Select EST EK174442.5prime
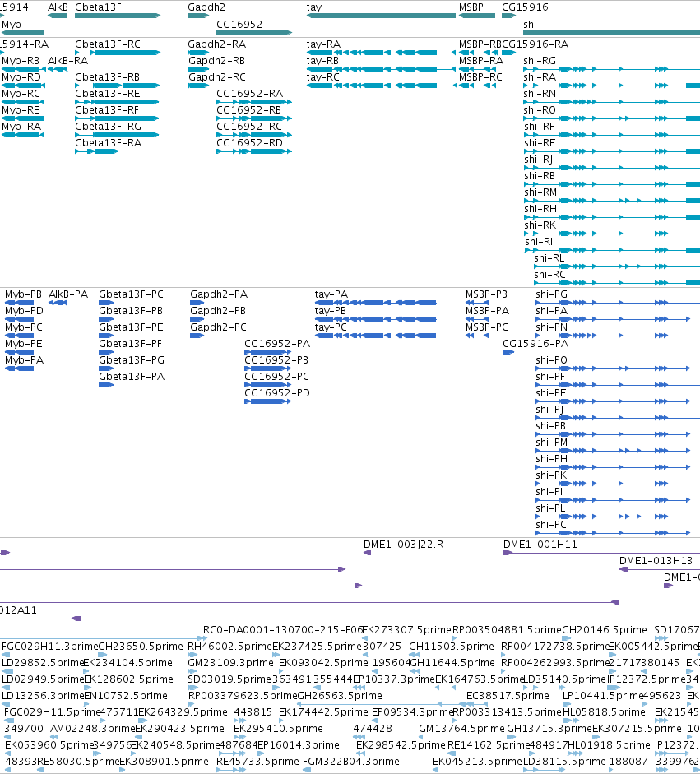Viewport: 700px width, 774px height. [x=324, y=712]
